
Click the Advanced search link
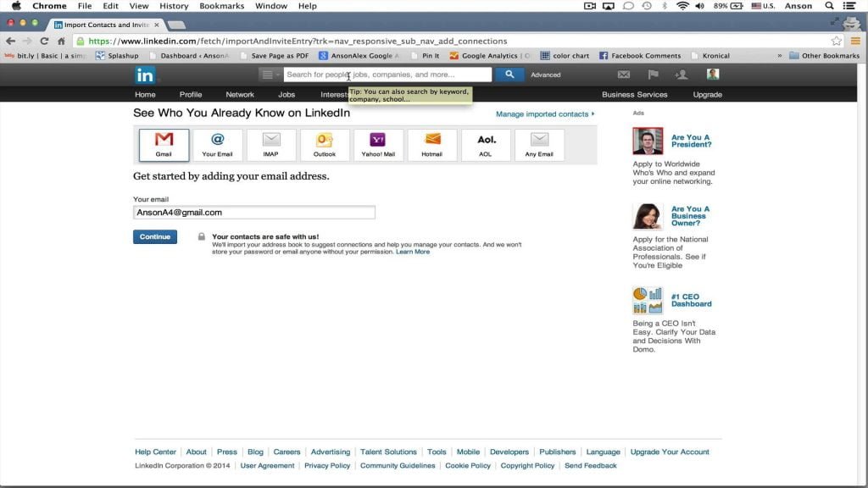click(x=545, y=75)
